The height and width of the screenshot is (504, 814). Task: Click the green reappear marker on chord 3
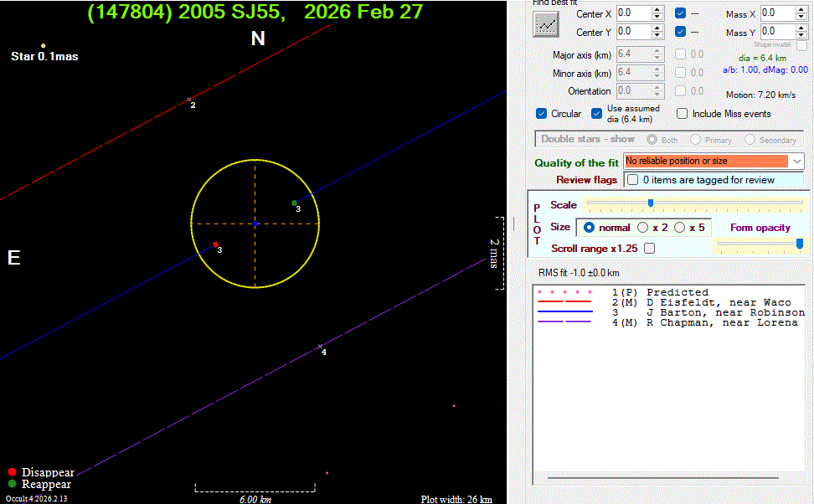point(294,203)
